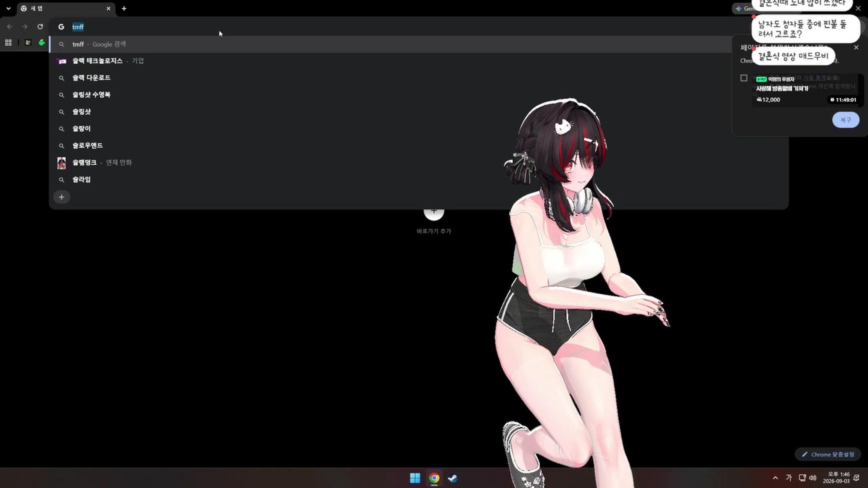Viewport: 868px width, 488px height.
Task: Open the volume speaker tray icon
Action: tap(813, 478)
